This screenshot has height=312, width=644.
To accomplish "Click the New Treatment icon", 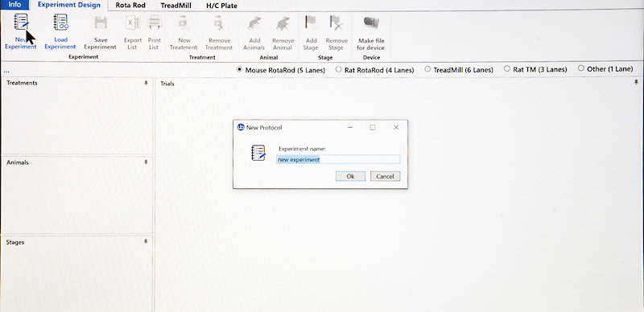I will coord(184,23).
